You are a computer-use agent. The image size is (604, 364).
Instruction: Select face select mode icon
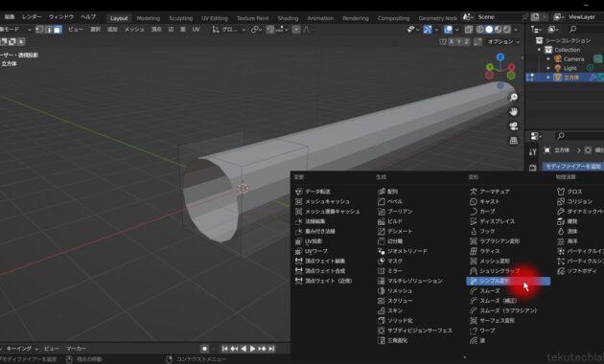click(58, 30)
